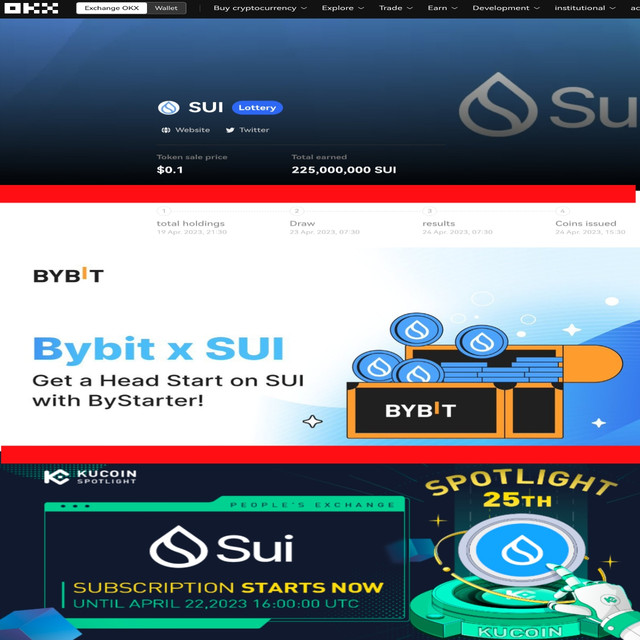640x640 pixels.
Task: Click SUBSCRIPTION STARTS NOW text
Action: coord(228,587)
